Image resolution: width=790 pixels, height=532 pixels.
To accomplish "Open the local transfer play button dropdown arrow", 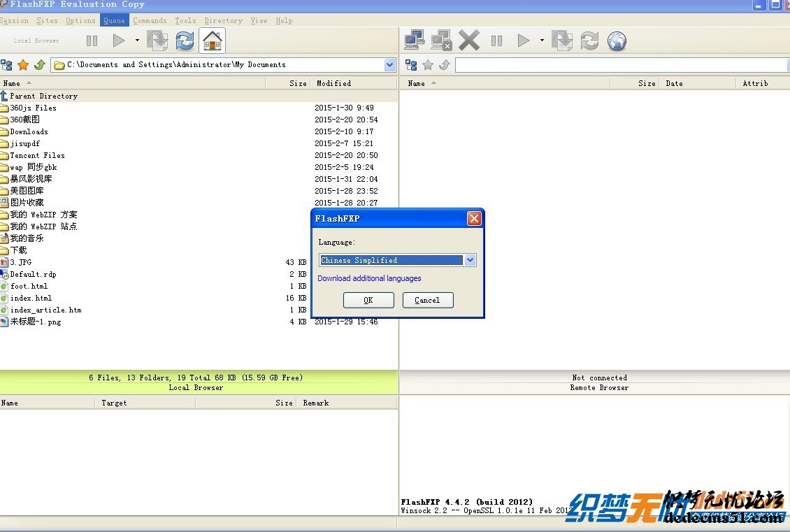I will 137,41.
